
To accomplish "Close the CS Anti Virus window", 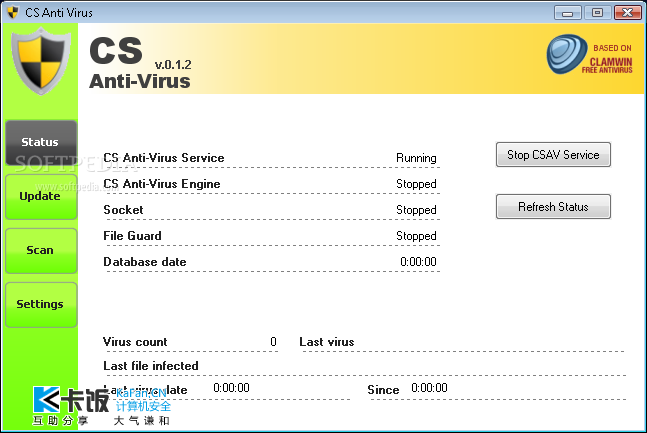I will click(627, 13).
